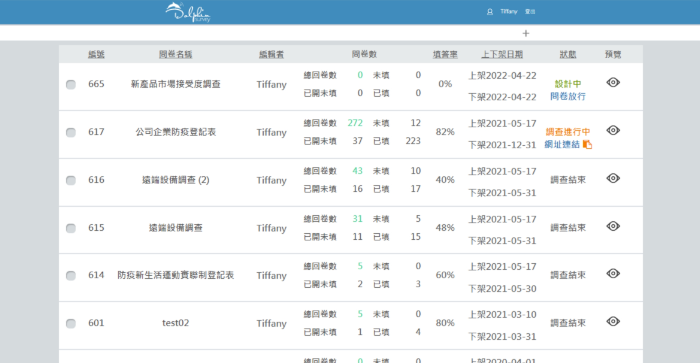The image size is (700, 363).
Task: Click survey number 617
Action: point(96,132)
